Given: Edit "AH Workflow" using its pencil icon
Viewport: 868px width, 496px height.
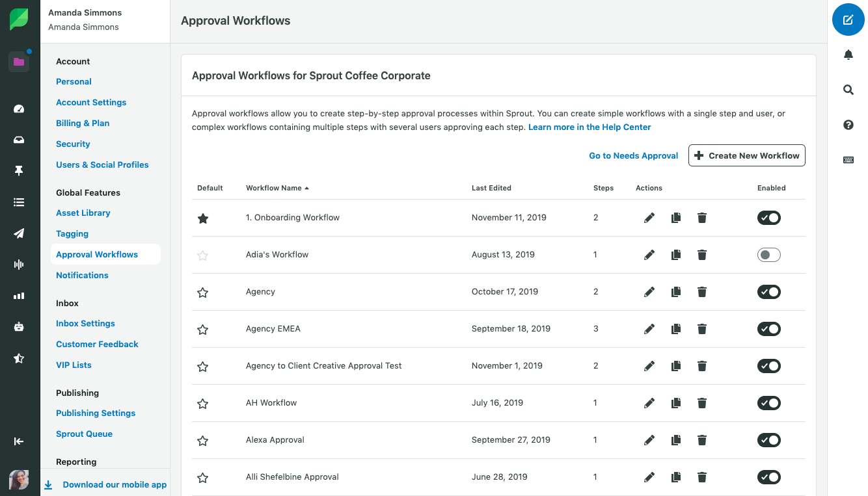Looking at the screenshot, I should [649, 403].
